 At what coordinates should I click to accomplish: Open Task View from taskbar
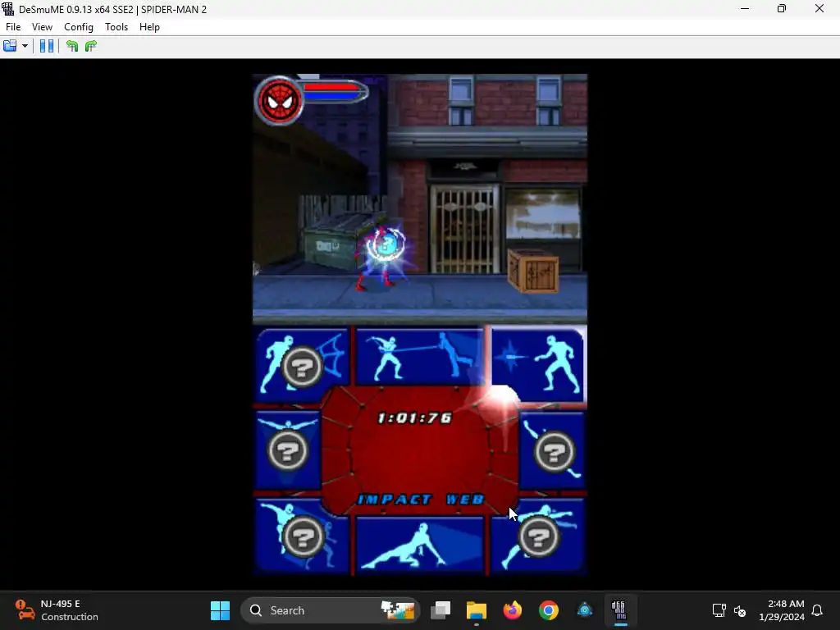[x=441, y=610]
